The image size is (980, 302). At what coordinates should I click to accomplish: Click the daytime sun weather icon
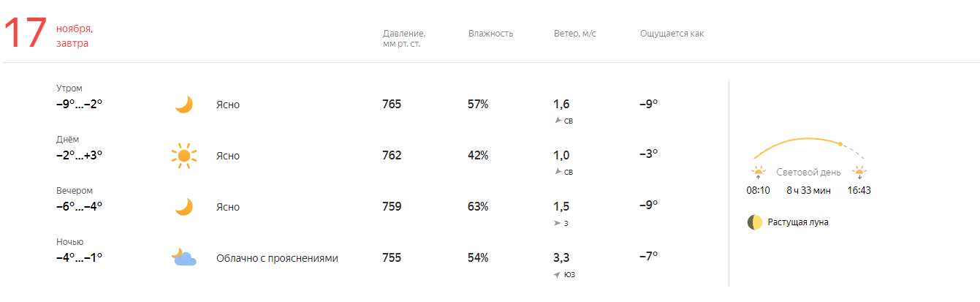tap(184, 156)
